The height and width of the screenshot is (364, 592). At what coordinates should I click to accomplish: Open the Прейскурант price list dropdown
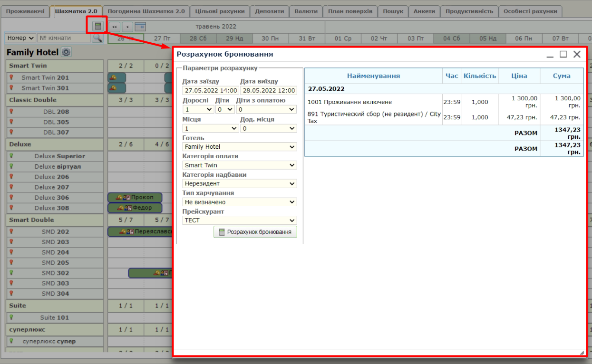(x=240, y=220)
